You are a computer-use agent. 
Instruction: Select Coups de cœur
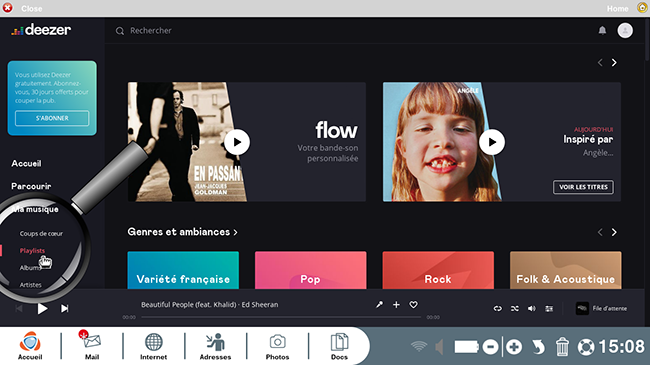[x=41, y=234]
